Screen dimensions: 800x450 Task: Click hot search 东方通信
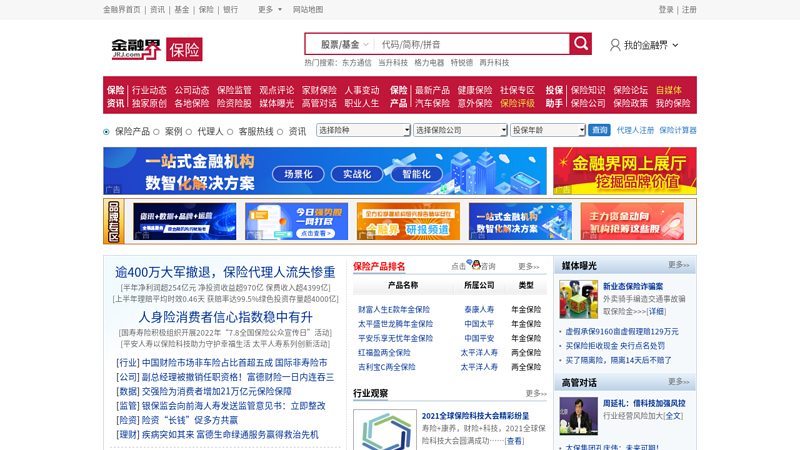pos(357,63)
